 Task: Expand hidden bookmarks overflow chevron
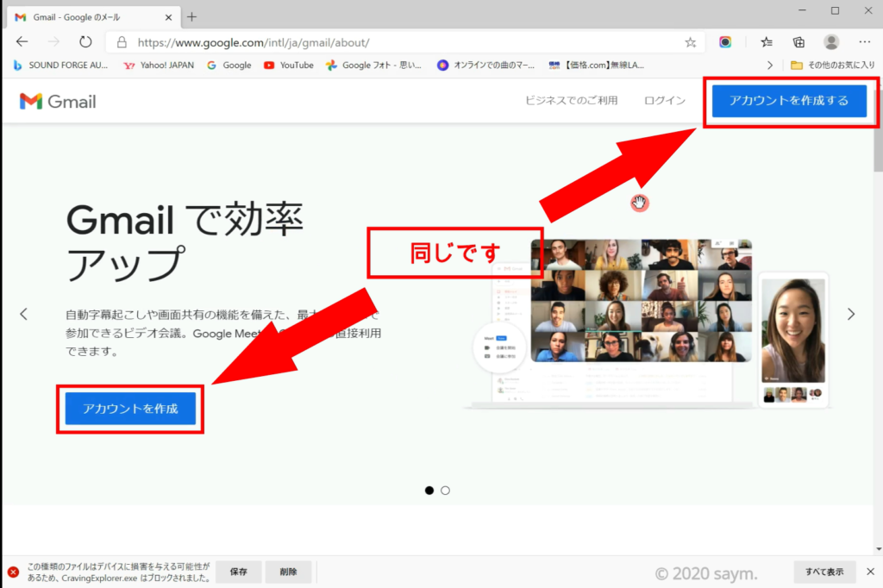click(x=770, y=65)
